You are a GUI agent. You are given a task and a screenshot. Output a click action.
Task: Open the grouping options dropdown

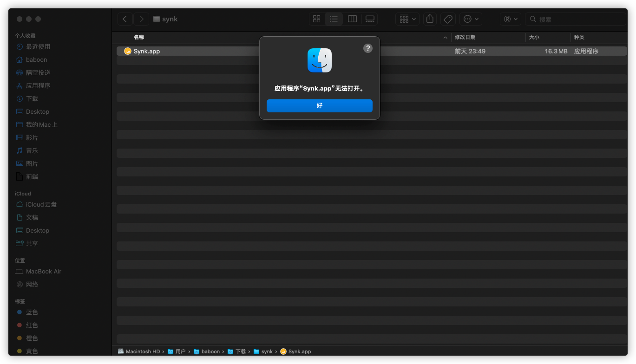coord(407,19)
